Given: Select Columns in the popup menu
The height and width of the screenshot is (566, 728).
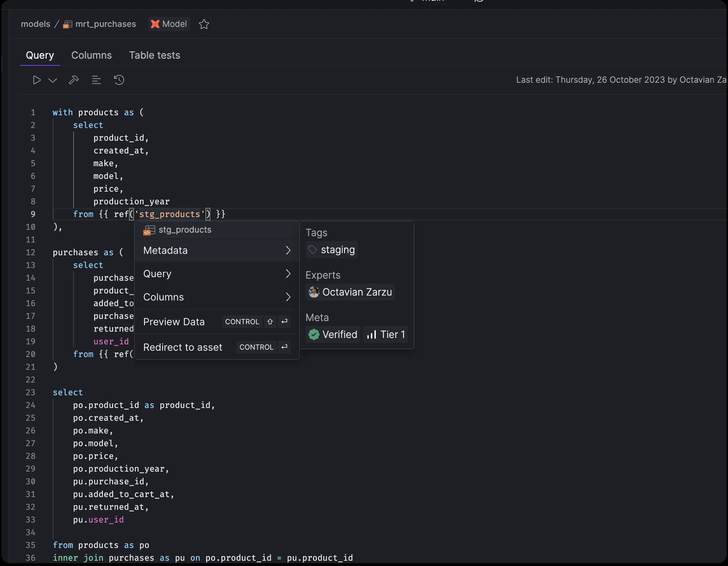Looking at the screenshot, I should [x=217, y=297].
